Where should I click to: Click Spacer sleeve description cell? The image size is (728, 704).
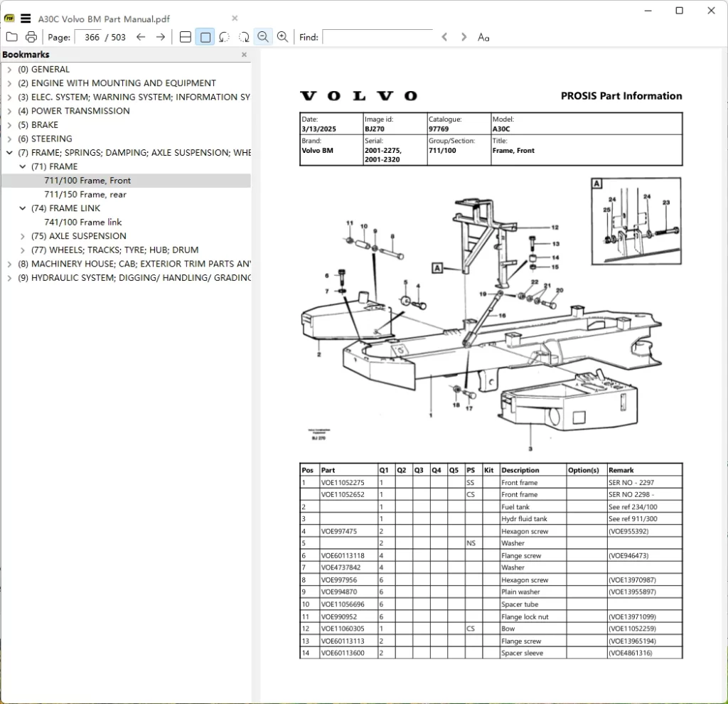coord(533,653)
